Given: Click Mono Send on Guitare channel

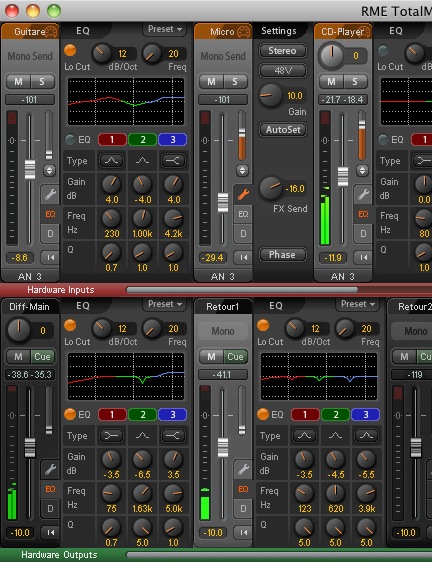Looking at the screenshot, I should pyautogui.click(x=30, y=56).
